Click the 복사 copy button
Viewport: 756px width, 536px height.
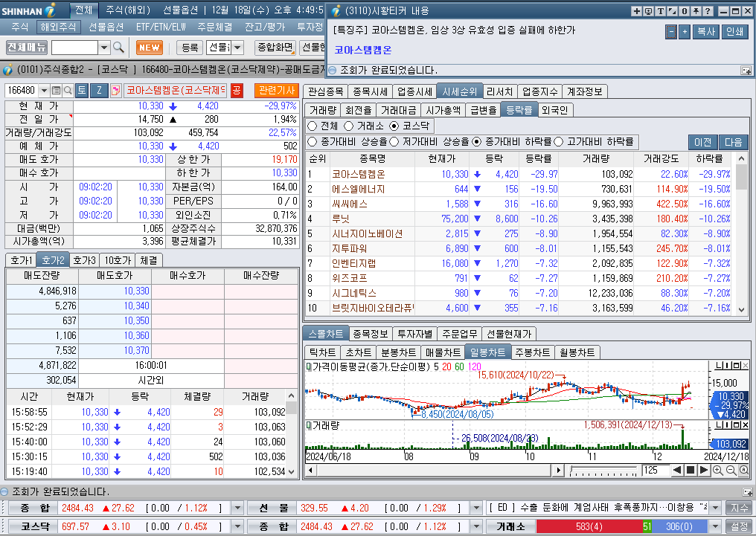click(x=706, y=32)
